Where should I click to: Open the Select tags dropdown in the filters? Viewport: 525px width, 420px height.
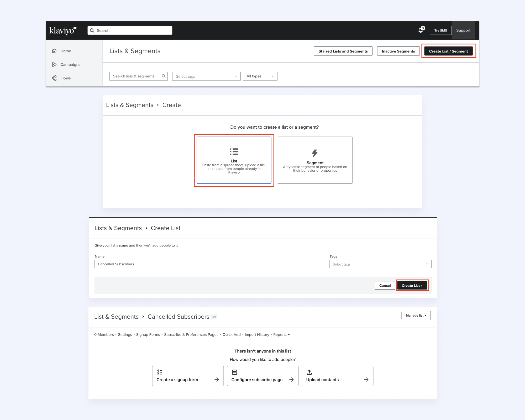[206, 76]
